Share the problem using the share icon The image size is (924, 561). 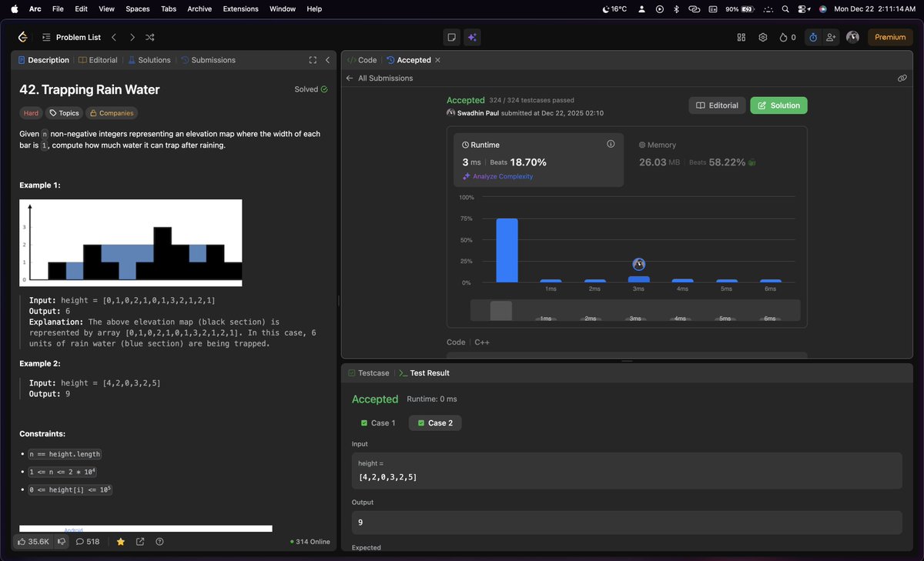click(142, 542)
